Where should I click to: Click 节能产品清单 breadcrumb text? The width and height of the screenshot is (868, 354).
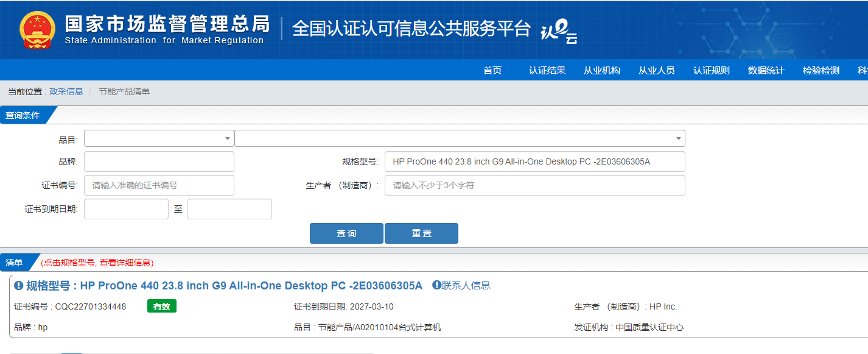[124, 91]
